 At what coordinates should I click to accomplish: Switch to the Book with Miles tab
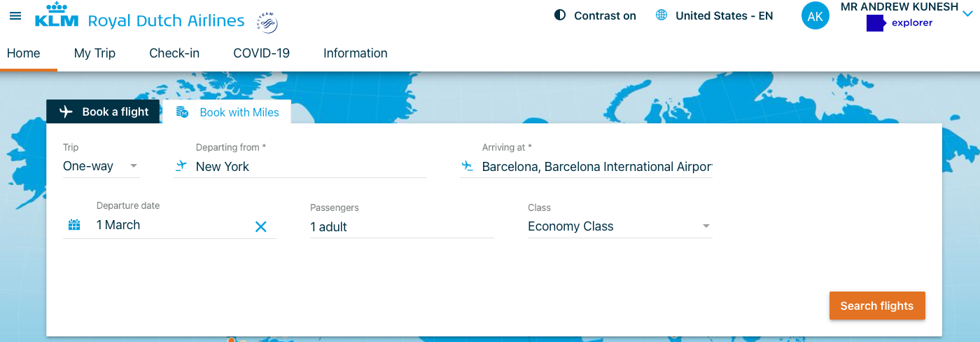(x=227, y=112)
